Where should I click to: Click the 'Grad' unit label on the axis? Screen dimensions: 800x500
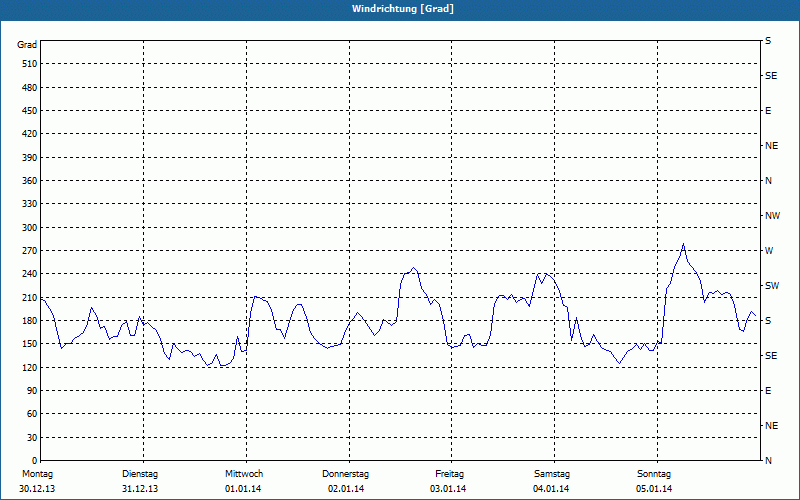[x=27, y=45]
